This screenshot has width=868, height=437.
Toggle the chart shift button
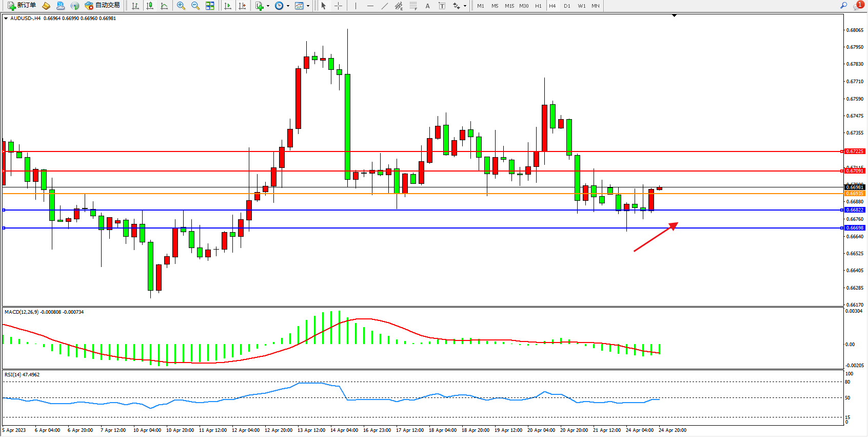click(x=242, y=6)
